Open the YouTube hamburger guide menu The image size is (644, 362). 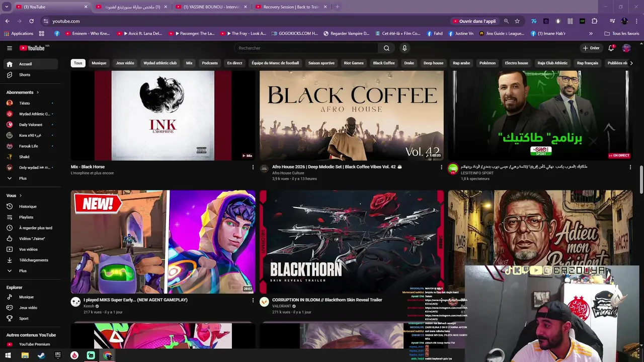(x=9, y=48)
